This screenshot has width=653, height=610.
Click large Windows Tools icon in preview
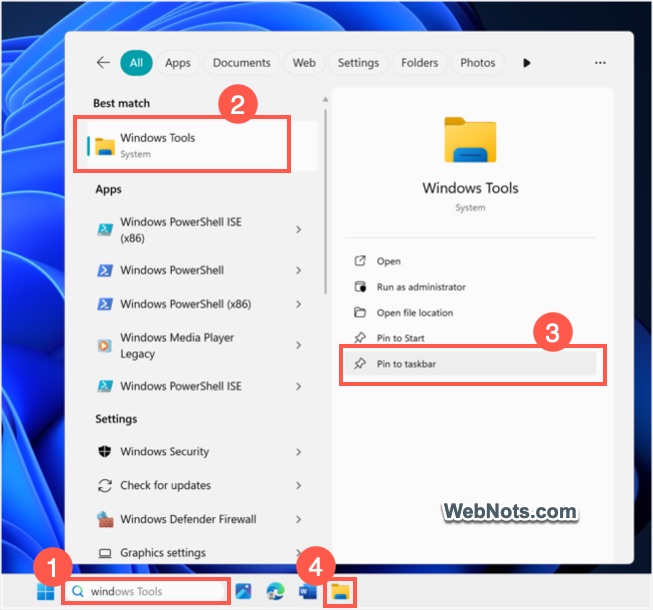[x=470, y=139]
